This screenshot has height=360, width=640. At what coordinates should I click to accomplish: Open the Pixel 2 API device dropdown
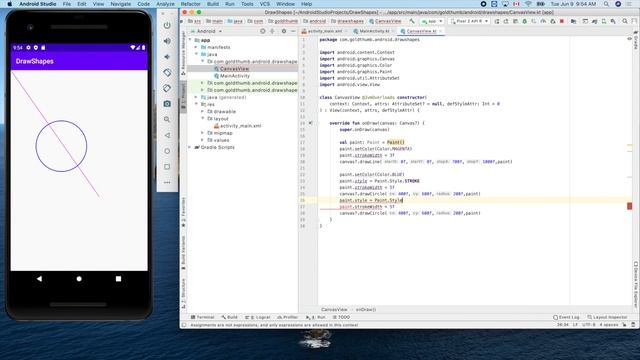coord(469,21)
